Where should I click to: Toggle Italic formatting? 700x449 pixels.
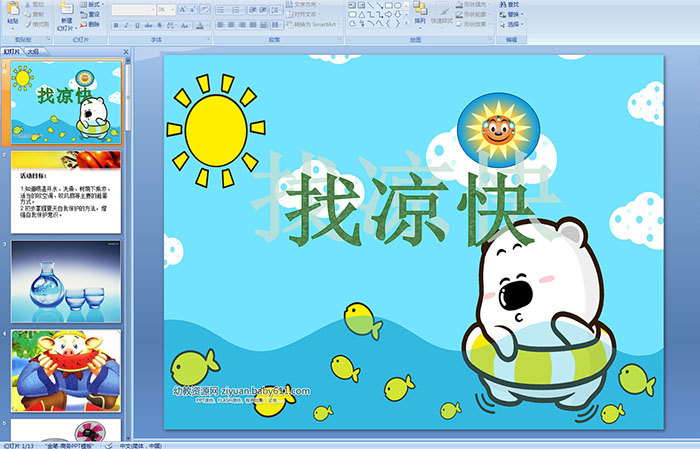[x=127, y=25]
